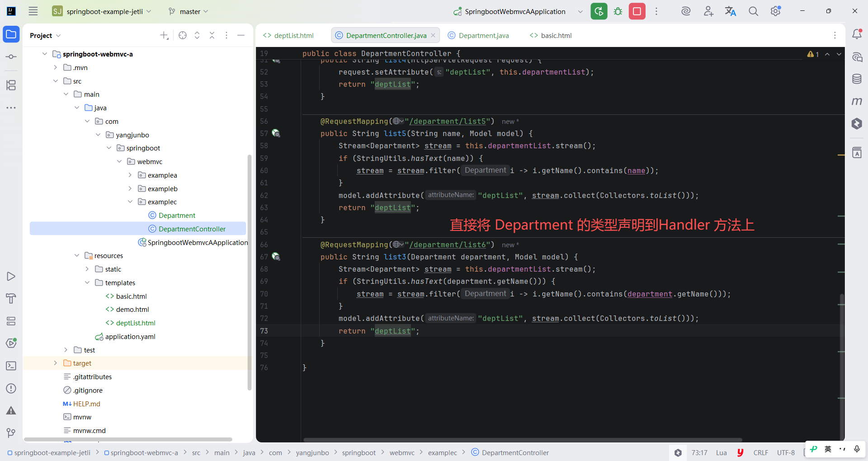Expand all in Project panel
This screenshot has height=461, width=868.
(x=197, y=35)
